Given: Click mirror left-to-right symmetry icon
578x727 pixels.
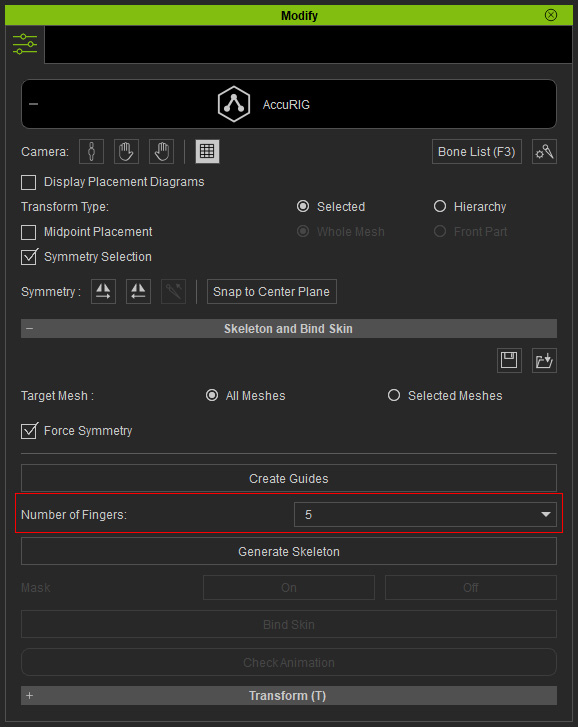Looking at the screenshot, I should tap(103, 292).
